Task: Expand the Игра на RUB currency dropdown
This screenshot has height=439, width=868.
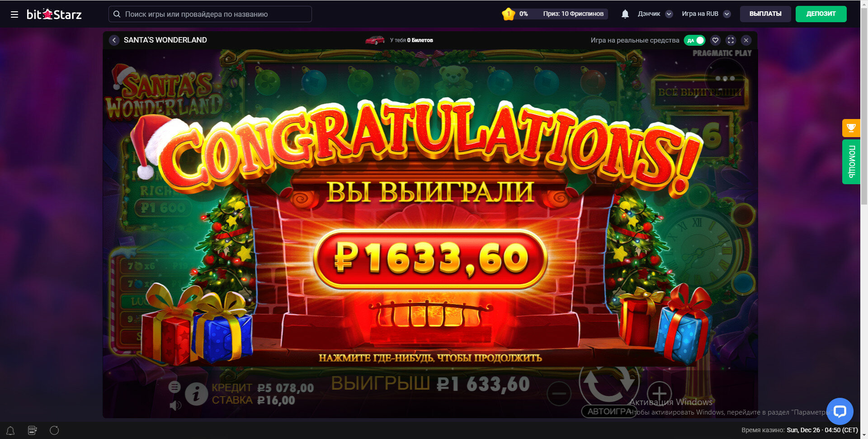Action: click(706, 14)
